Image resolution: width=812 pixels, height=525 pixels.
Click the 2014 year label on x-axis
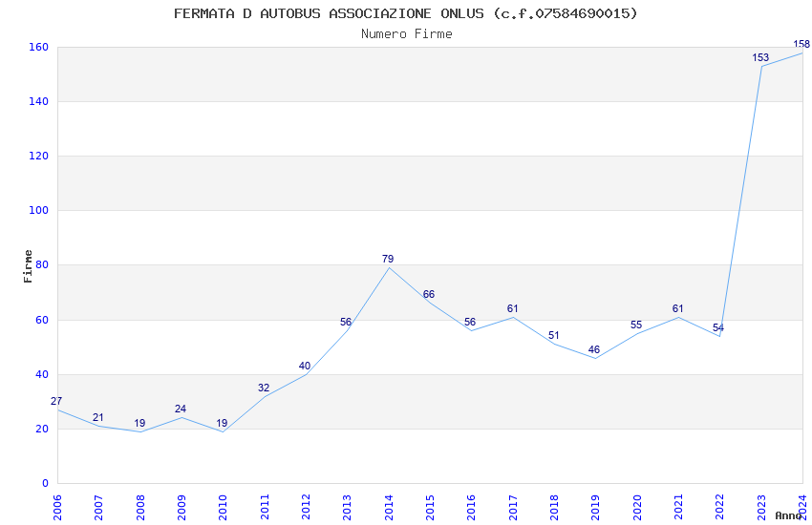(x=389, y=507)
